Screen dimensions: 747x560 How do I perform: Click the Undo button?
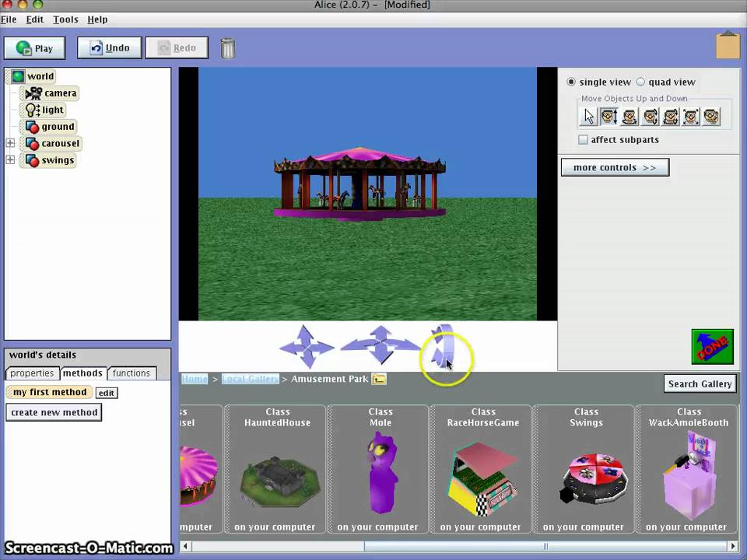point(110,48)
